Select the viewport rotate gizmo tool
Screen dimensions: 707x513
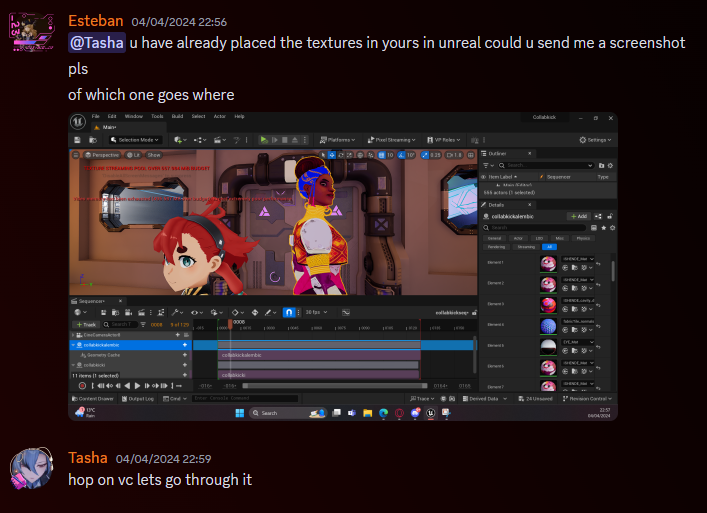click(x=341, y=155)
